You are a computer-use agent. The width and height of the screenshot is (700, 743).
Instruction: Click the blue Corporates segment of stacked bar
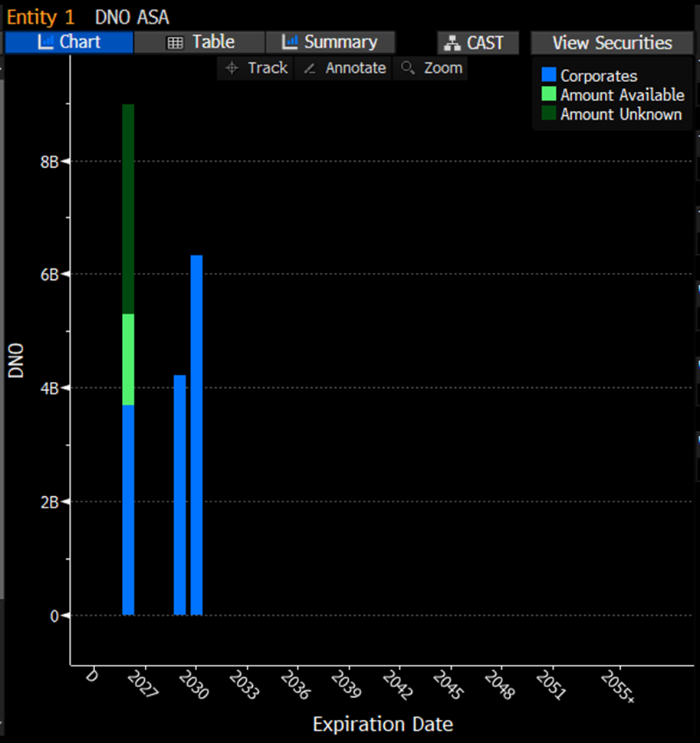(128, 510)
